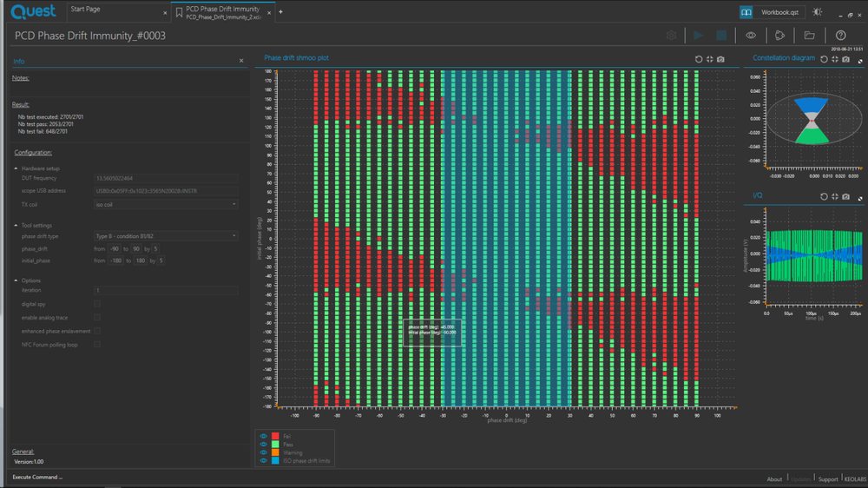Open the phase drift type dropdown
This screenshot has width=868, height=488.
(166, 236)
